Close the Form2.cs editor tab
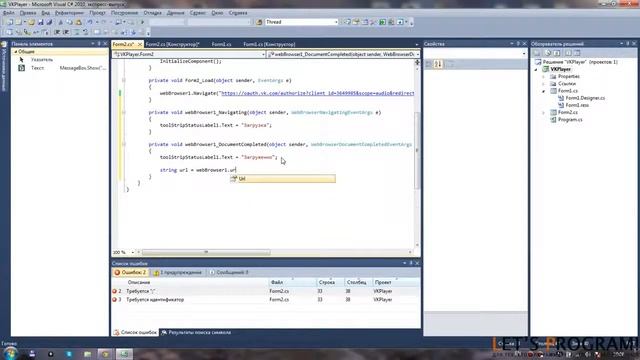This screenshot has height=360, width=640. coord(140,44)
